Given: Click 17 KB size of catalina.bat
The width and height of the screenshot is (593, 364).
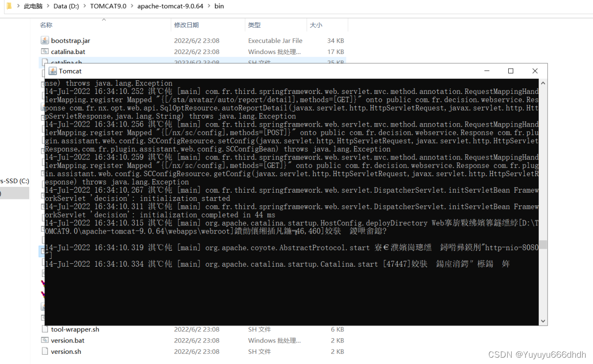Looking at the screenshot, I should pos(336,52).
